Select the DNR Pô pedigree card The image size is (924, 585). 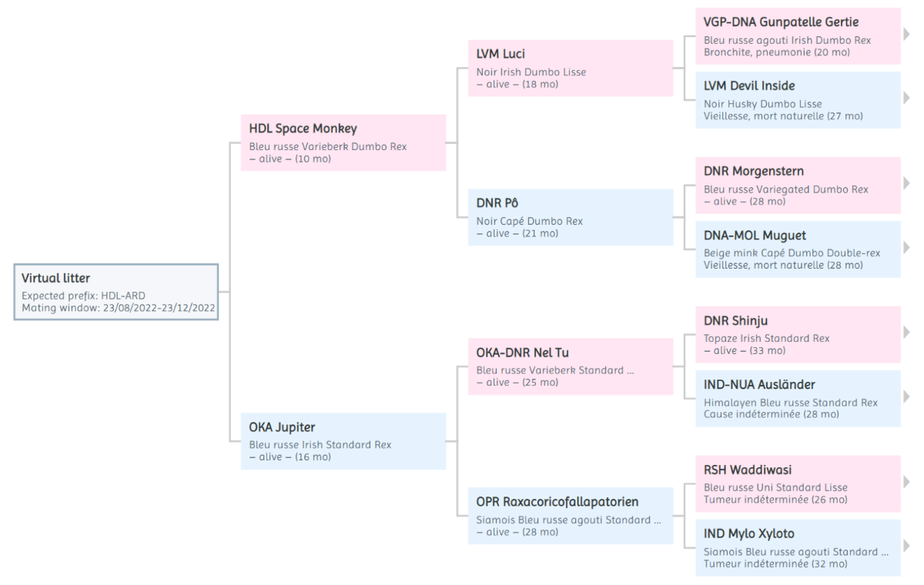point(571,217)
